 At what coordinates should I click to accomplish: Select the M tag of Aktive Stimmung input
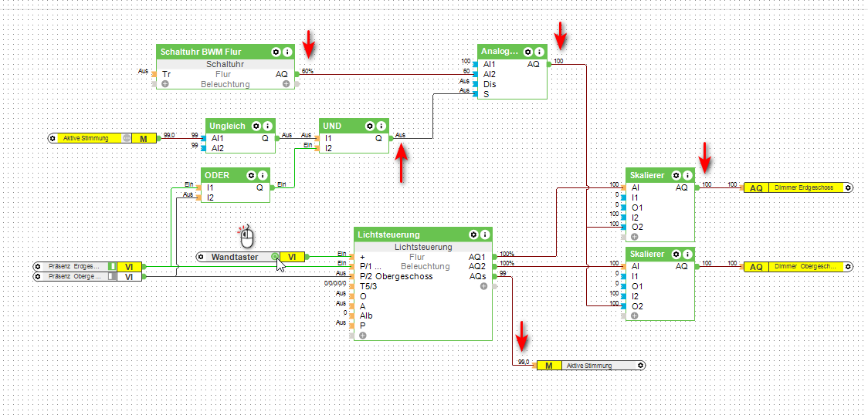(144, 139)
